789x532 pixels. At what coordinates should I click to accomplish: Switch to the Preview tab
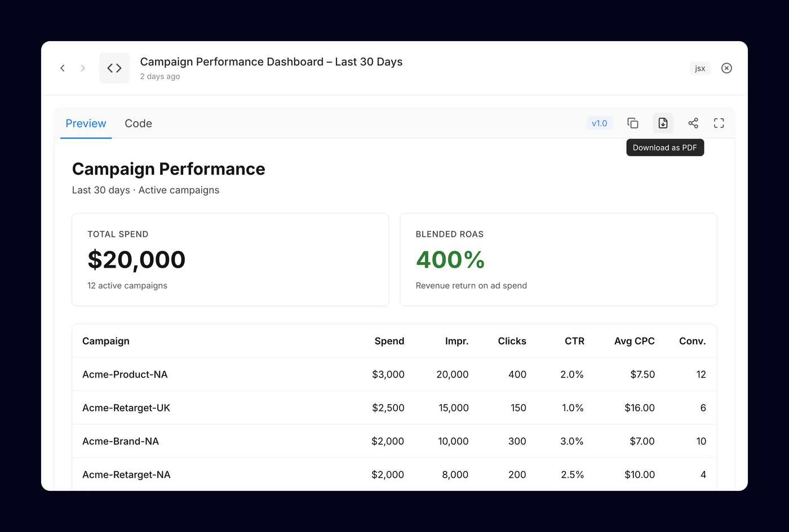pyautogui.click(x=86, y=123)
